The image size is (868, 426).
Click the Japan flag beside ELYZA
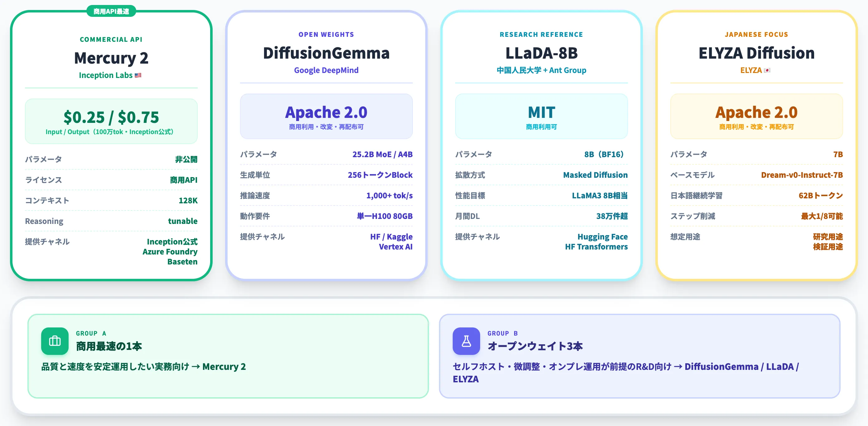[767, 70]
